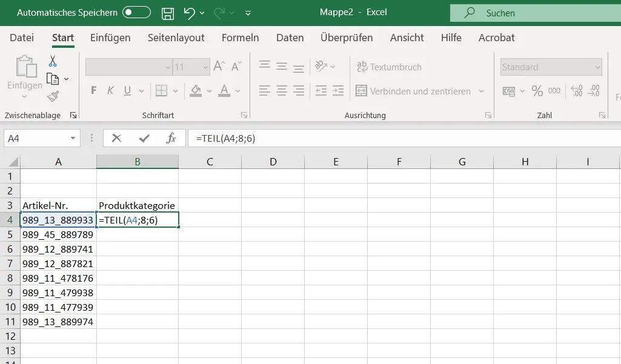The image size is (621, 364).
Task: Cancel formula entry with X icon
Action: (117, 138)
